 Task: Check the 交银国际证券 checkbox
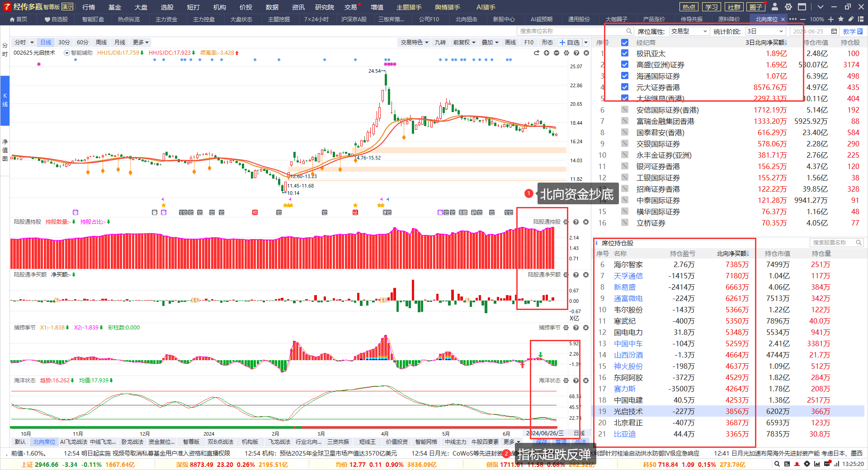625,144
